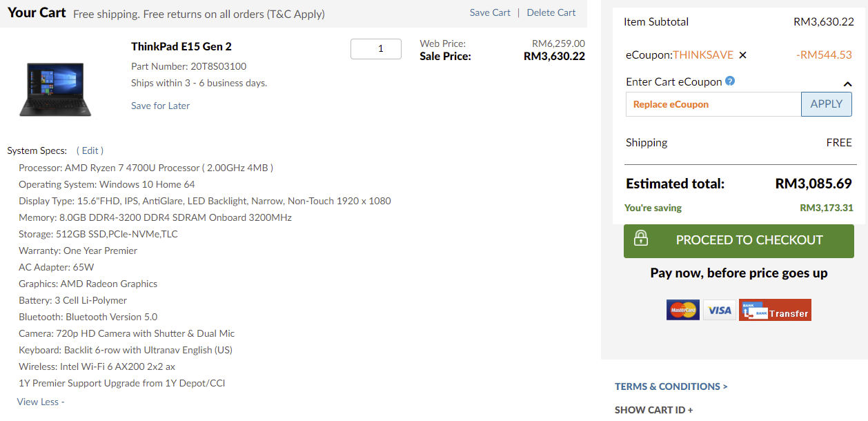This screenshot has width=868, height=421.
Task: Click the padlock icon on checkout button
Action: tap(641, 239)
